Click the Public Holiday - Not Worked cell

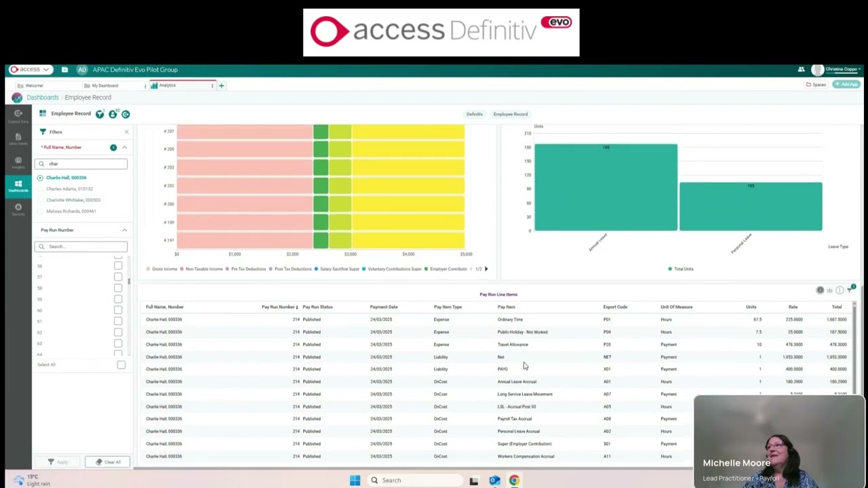click(522, 332)
